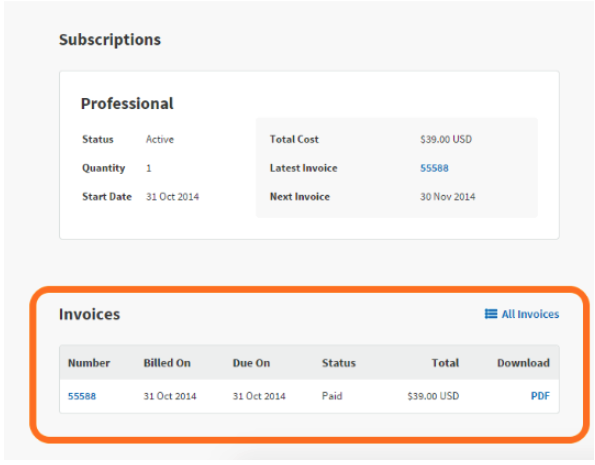Click the Next Invoice label
Viewport: 595px width, 465px height.
(x=300, y=197)
